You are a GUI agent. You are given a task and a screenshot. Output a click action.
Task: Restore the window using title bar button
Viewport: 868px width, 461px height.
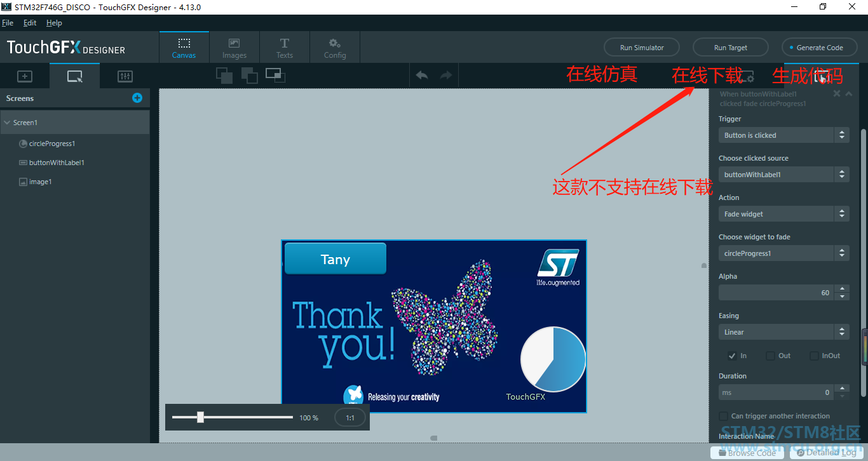[x=823, y=6]
